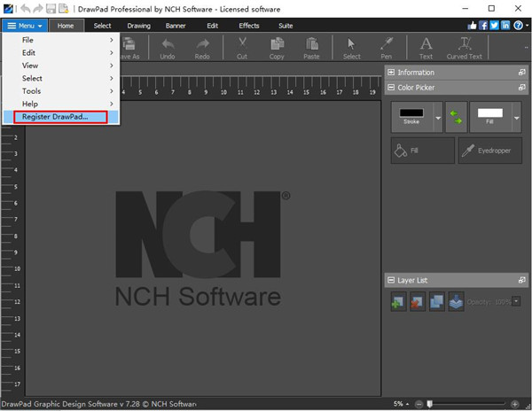Screen dimensions: 532x411
Task: Open the LinkedIn share icon
Action: [x=505, y=26]
